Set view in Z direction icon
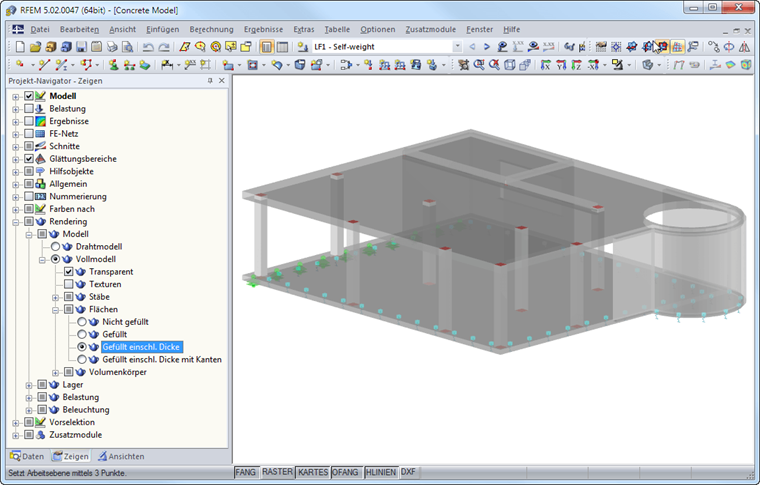This screenshot has width=760, height=485. (576, 64)
